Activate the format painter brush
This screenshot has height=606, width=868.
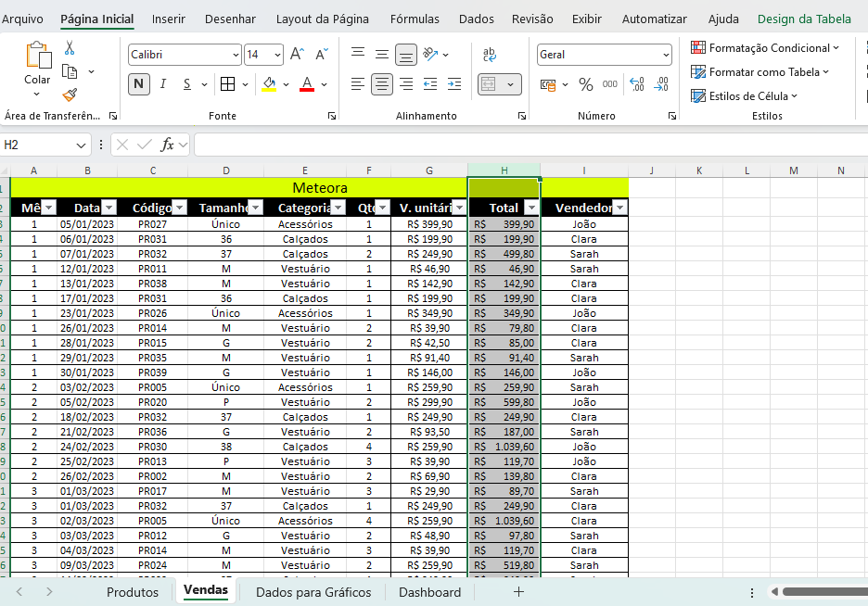click(70, 95)
